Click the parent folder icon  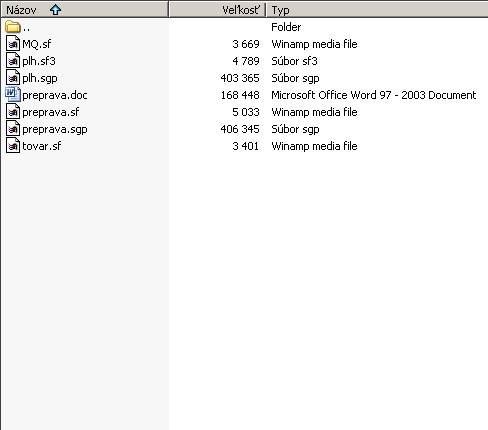coord(13,27)
